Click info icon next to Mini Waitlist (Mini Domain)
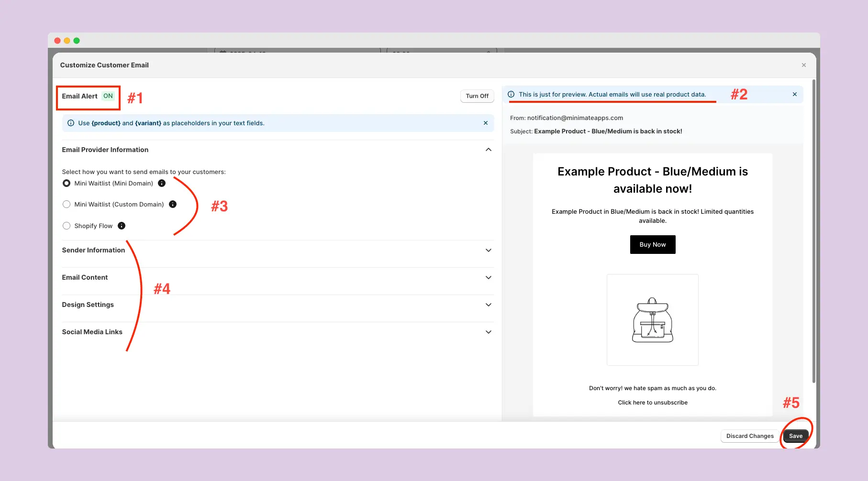 click(x=162, y=183)
